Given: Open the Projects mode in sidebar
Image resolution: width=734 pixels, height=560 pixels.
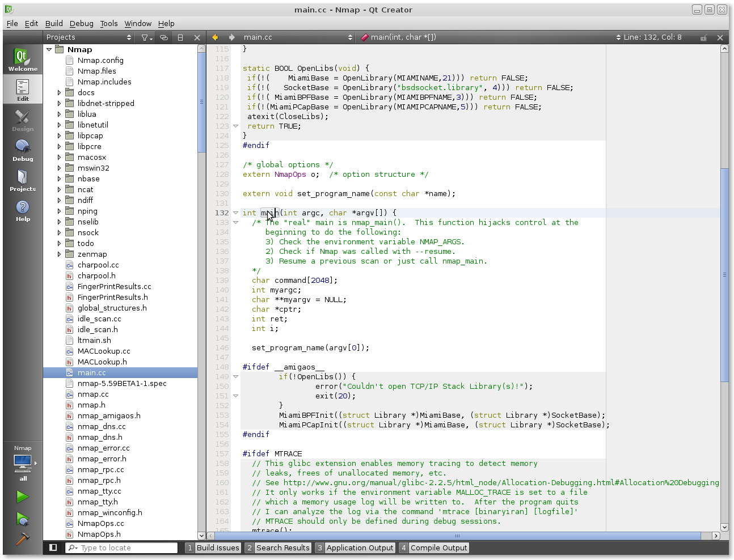Looking at the screenshot, I should (23, 180).
